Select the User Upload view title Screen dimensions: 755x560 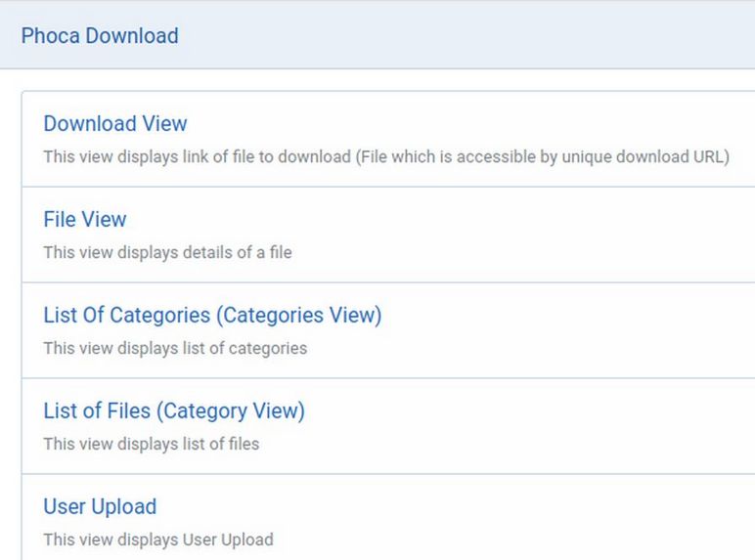click(100, 507)
